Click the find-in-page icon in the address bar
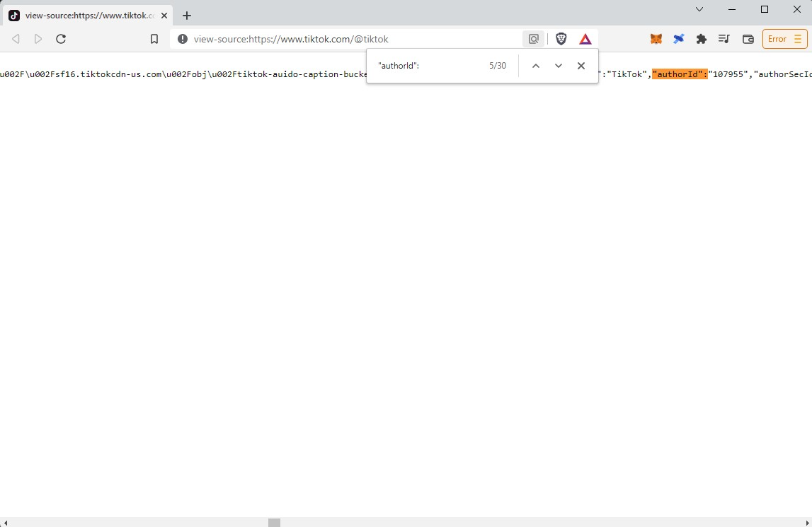Viewport: 812px width, 527px height. (x=533, y=39)
